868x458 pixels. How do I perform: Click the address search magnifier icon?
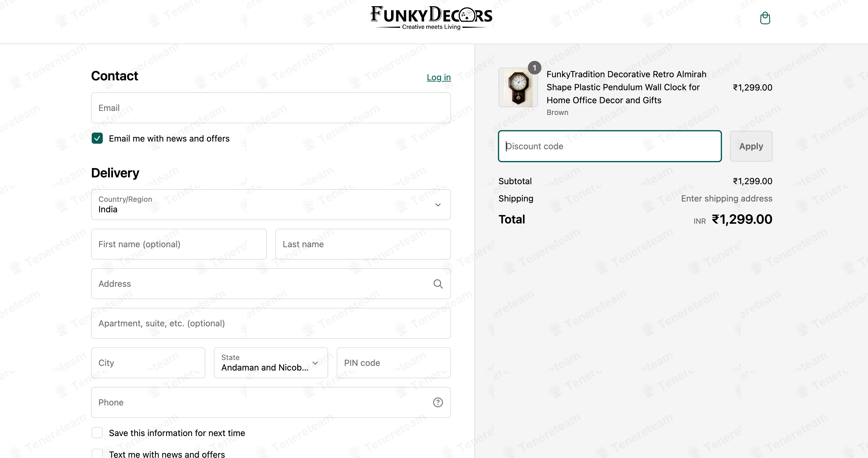click(x=438, y=284)
